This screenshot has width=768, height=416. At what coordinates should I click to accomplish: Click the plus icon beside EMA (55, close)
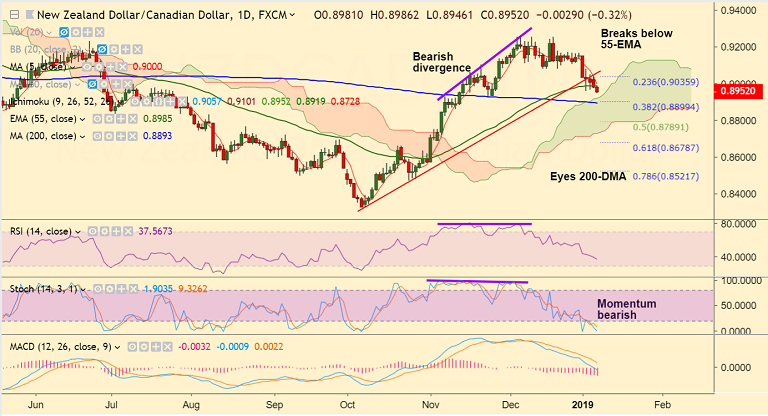[121, 119]
